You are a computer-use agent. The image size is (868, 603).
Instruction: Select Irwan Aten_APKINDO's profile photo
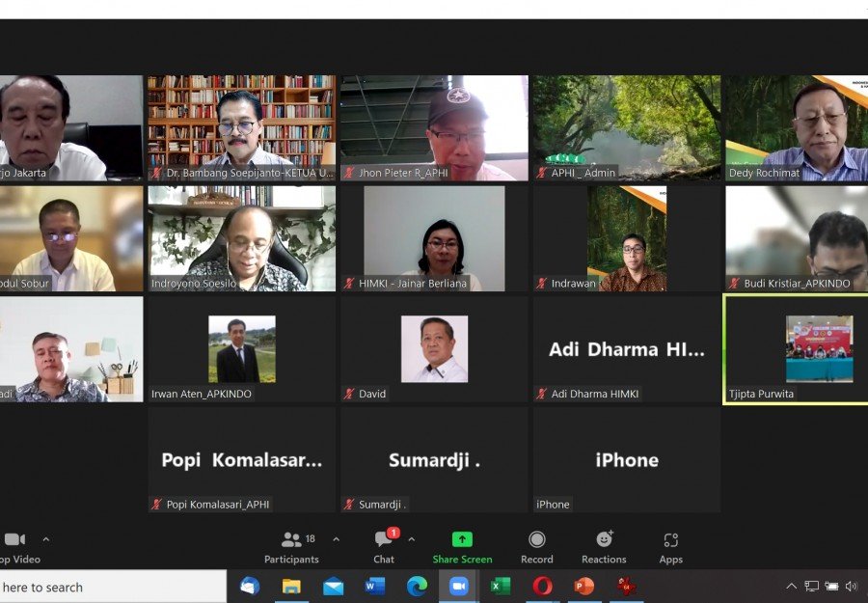tap(242, 349)
